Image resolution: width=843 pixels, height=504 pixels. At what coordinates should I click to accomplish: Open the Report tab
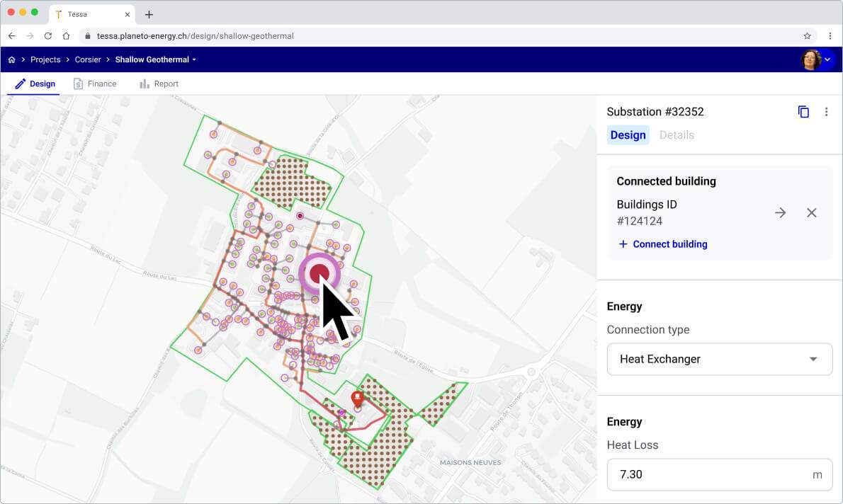(159, 84)
